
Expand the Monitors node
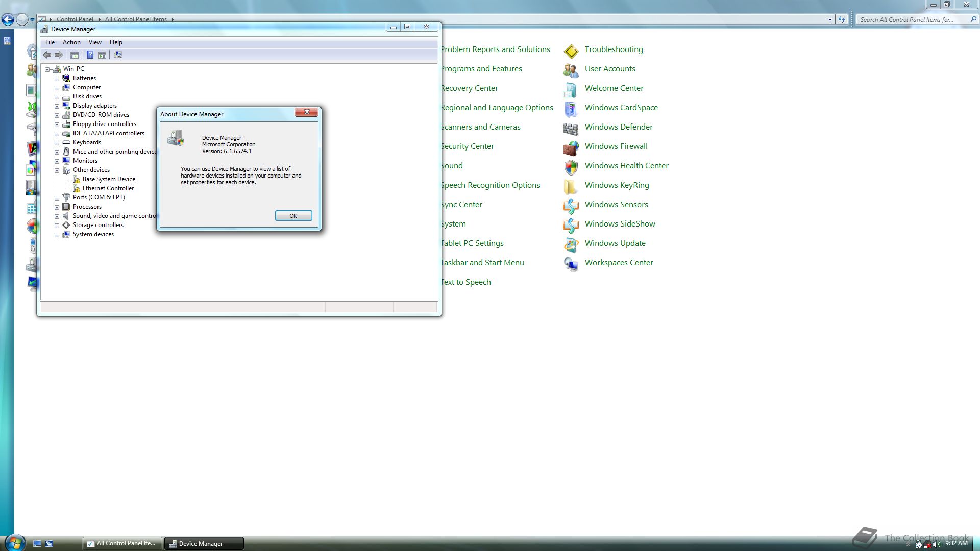[57, 161]
